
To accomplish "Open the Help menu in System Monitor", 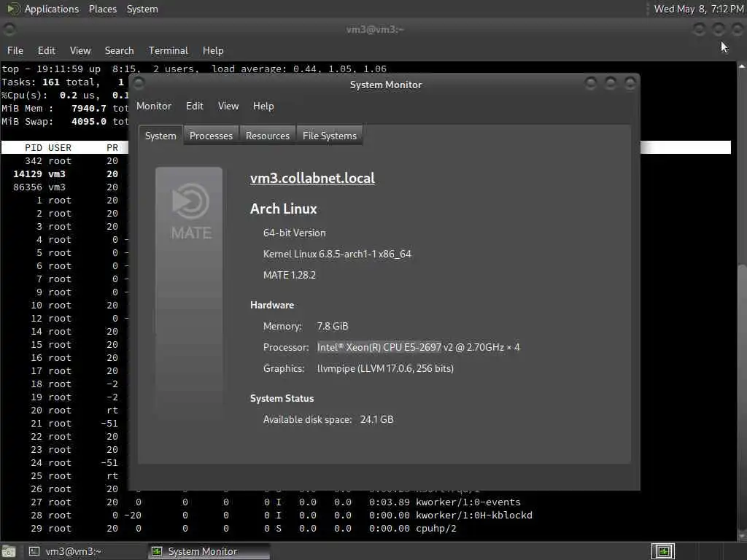I will 263,106.
